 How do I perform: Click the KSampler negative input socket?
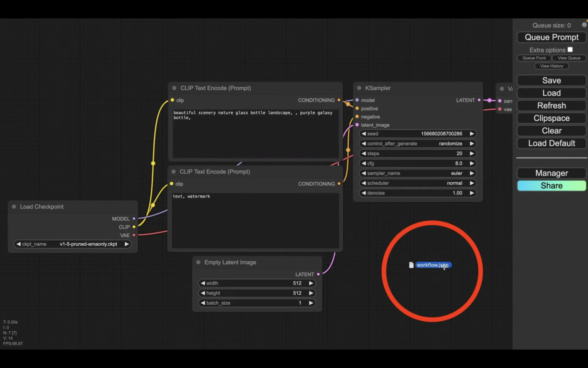(x=357, y=117)
